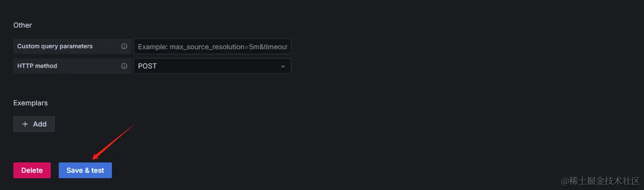Click the Other section heading
The height and width of the screenshot is (190, 644).
(x=23, y=25)
